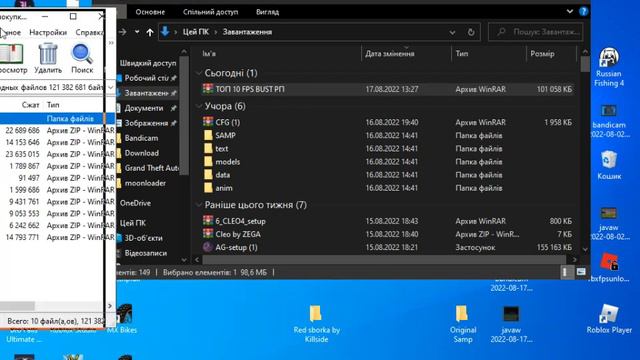Switch to large icons view in the status bar
The height and width of the screenshot is (360, 640).
(x=581, y=272)
